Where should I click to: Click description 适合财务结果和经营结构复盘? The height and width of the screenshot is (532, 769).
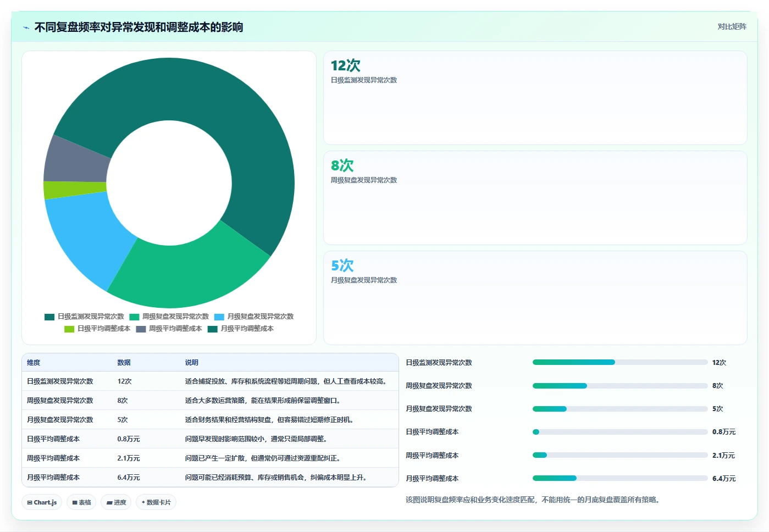click(x=269, y=420)
